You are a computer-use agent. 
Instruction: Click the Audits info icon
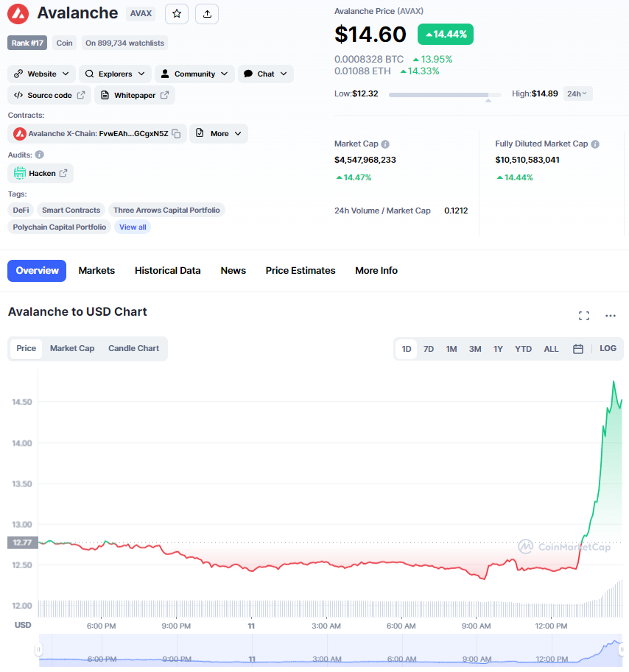(x=40, y=155)
